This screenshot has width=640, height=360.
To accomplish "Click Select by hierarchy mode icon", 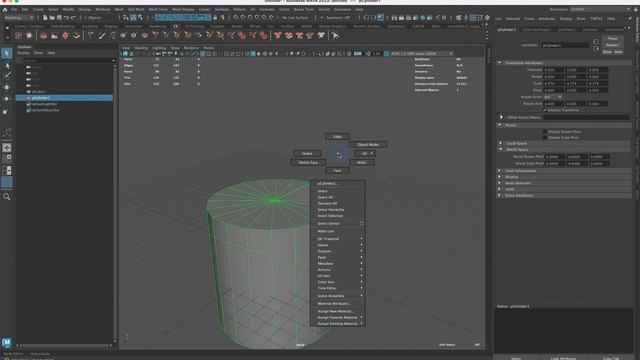I will pos(126,18).
